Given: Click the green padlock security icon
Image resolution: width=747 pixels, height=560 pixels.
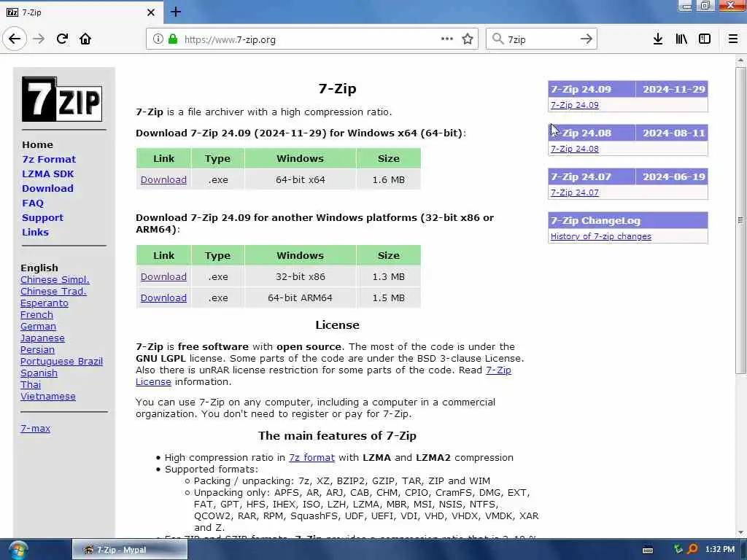Looking at the screenshot, I should pyautogui.click(x=173, y=39).
